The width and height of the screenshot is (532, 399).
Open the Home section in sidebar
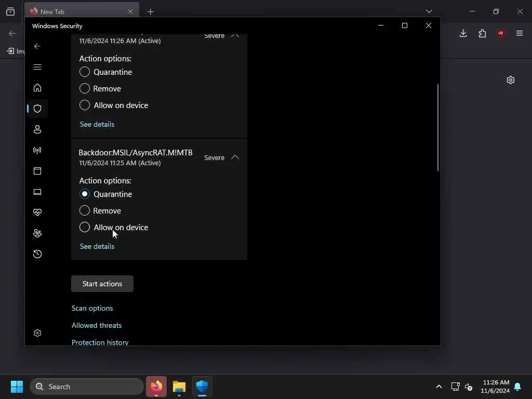pyautogui.click(x=37, y=88)
